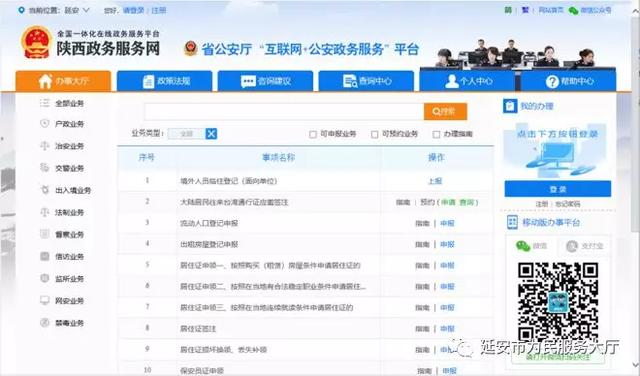The image size is (640, 376).
Task: Open 指南 for 大陆居民往来台湾通行证 row
Action: (x=403, y=202)
